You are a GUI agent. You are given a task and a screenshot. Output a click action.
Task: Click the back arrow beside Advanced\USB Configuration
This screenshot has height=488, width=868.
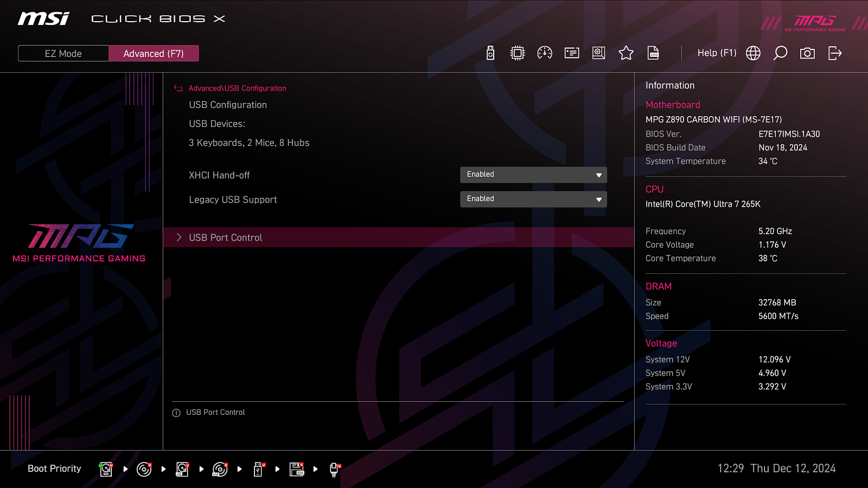[x=178, y=88]
